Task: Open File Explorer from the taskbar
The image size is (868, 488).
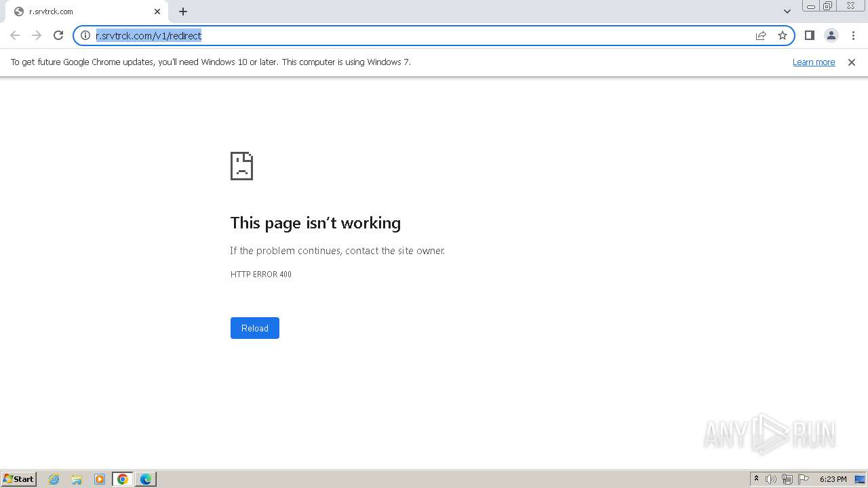Action: click(x=77, y=479)
